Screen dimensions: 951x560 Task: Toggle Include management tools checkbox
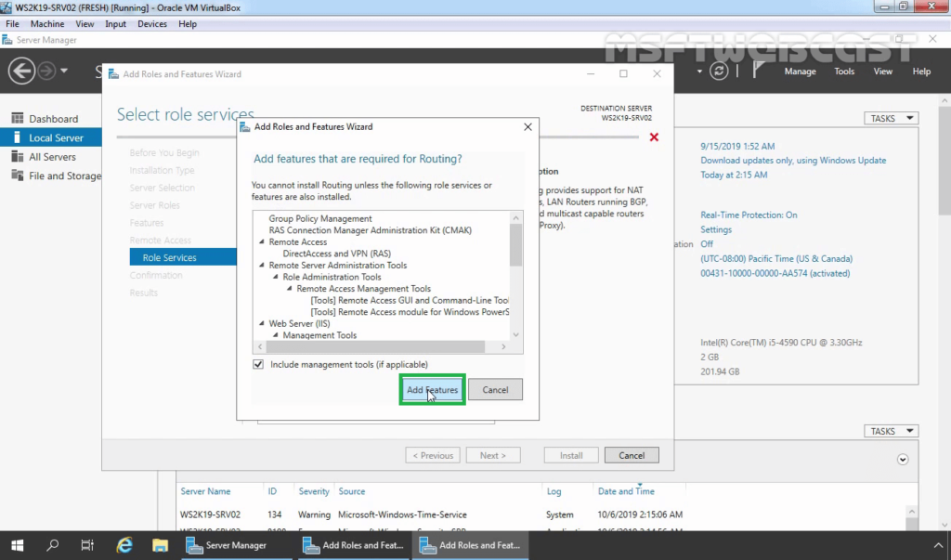coord(258,364)
